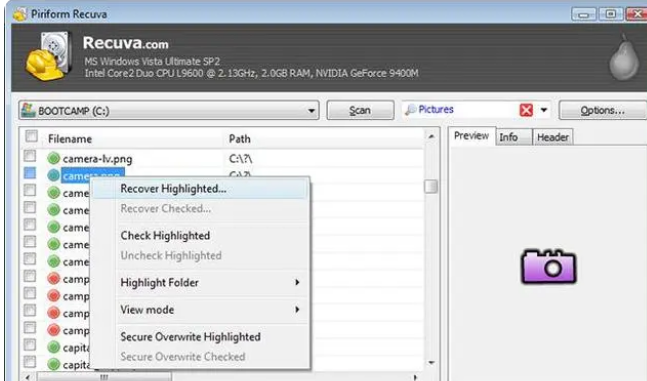Choose Secure Overwrite Highlighted
This screenshot has width=647, height=381.
click(200, 337)
